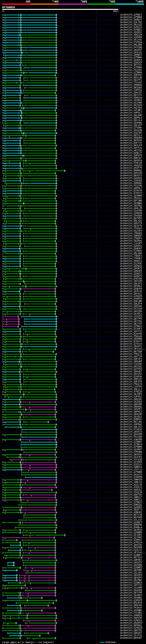Choose the UniRef100_C1K3Q0 entry

[131, 364]
